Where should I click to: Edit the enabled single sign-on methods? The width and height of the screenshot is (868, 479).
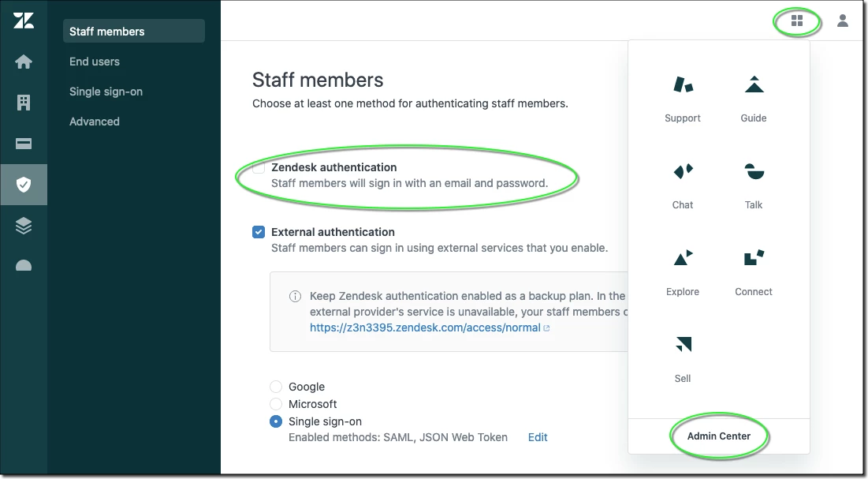[x=538, y=437]
